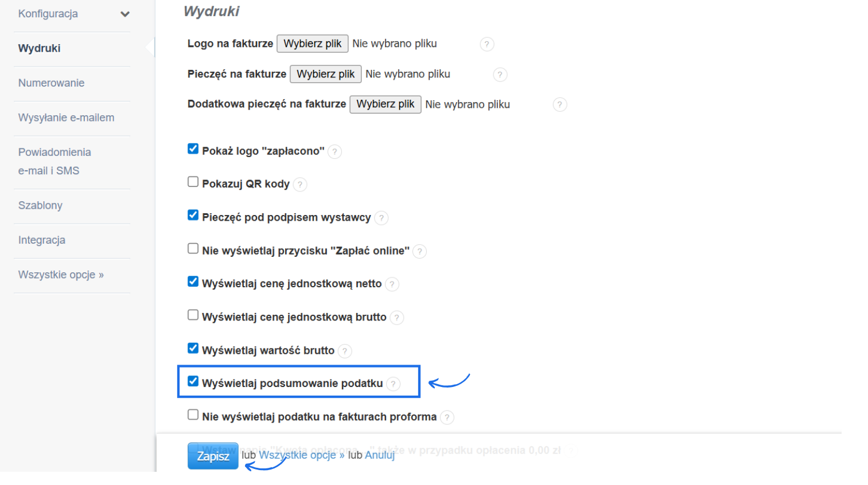The image size is (868, 485).
Task: Click help beside "Wyświetlaj cenę jednostkową netto"
Action: (x=392, y=284)
